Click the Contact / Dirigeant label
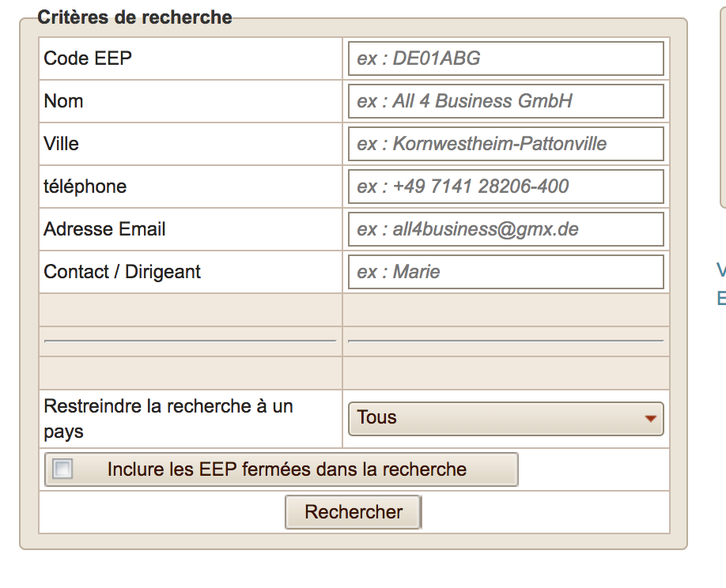The image size is (726, 588). pyautogui.click(x=123, y=272)
